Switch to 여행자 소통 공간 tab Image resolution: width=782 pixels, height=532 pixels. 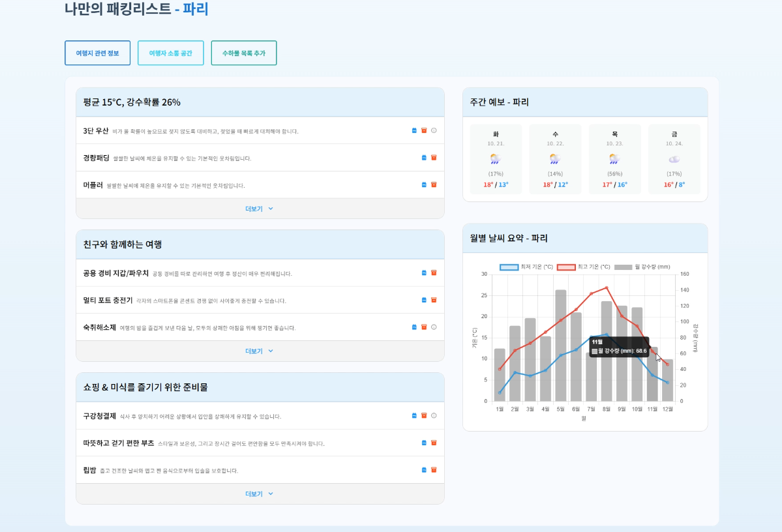pyautogui.click(x=170, y=53)
